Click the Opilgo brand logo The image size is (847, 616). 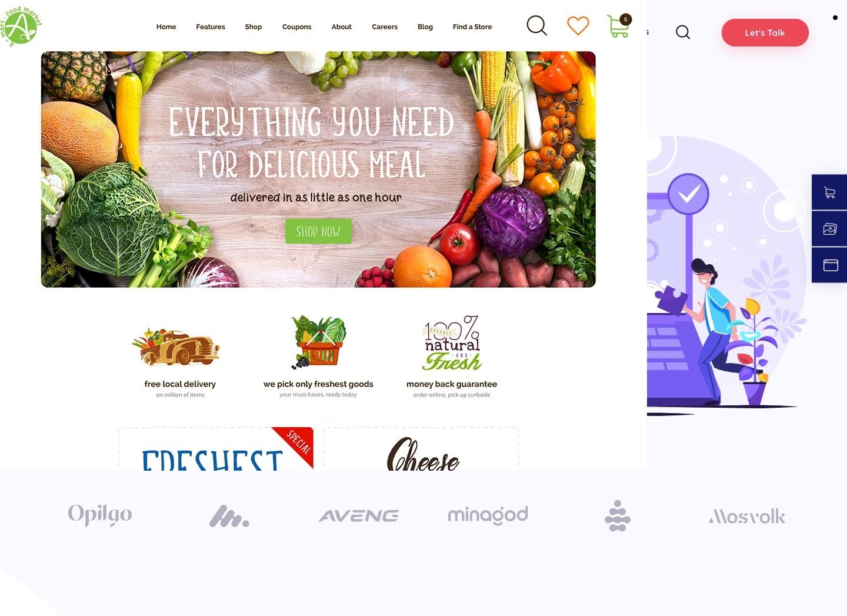coord(100,514)
